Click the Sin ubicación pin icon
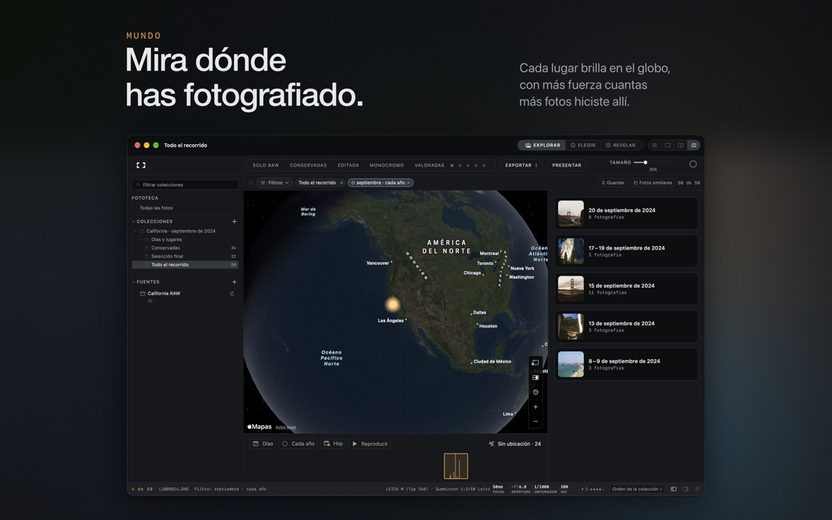This screenshot has width=832, height=520. pos(491,444)
